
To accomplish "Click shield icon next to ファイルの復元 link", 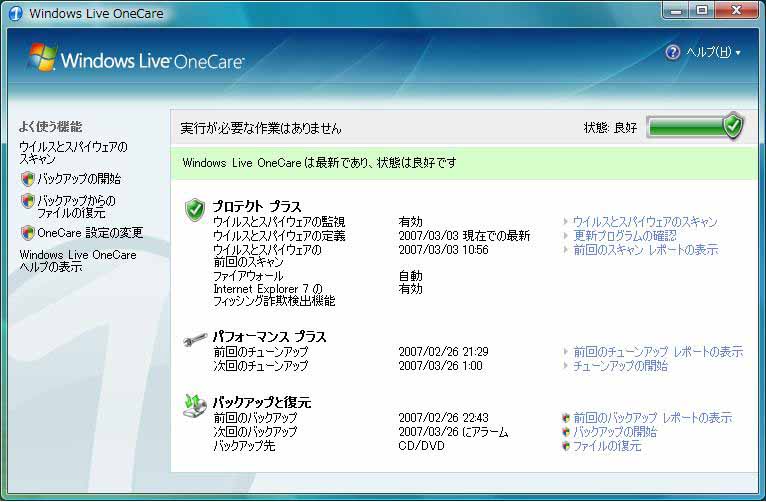I will click(x=566, y=446).
